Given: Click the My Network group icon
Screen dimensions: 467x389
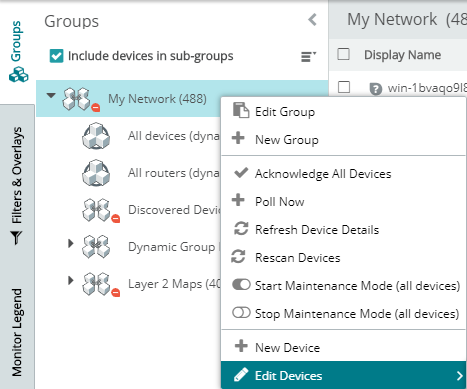Looking at the screenshot, I should tap(81, 99).
